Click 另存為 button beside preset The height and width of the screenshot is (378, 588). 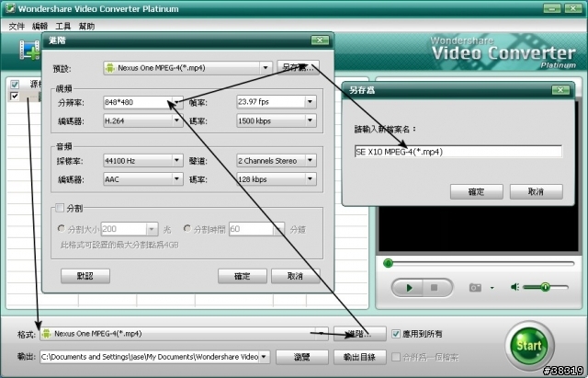pyautogui.click(x=298, y=68)
